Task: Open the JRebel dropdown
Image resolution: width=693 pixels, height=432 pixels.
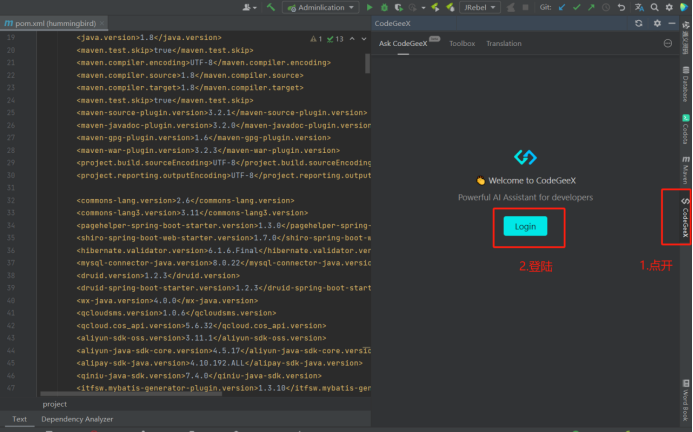Action: (x=480, y=7)
